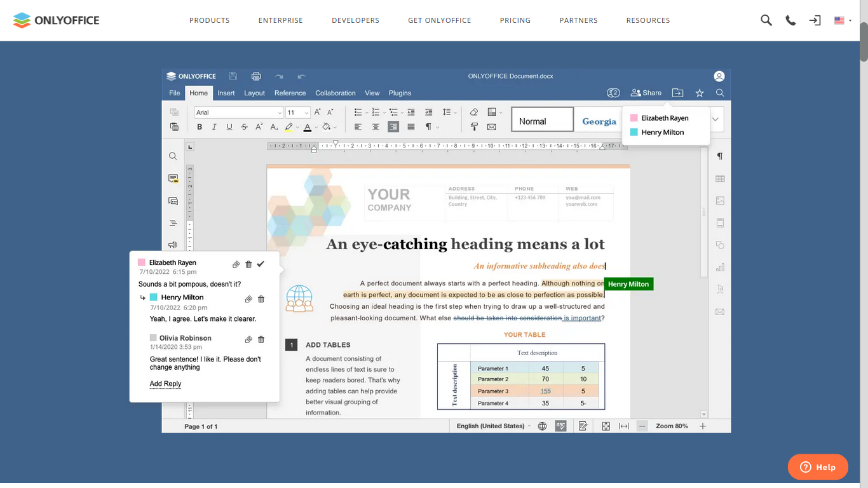
Task: Click the clear style eraser icon
Action: click(474, 112)
